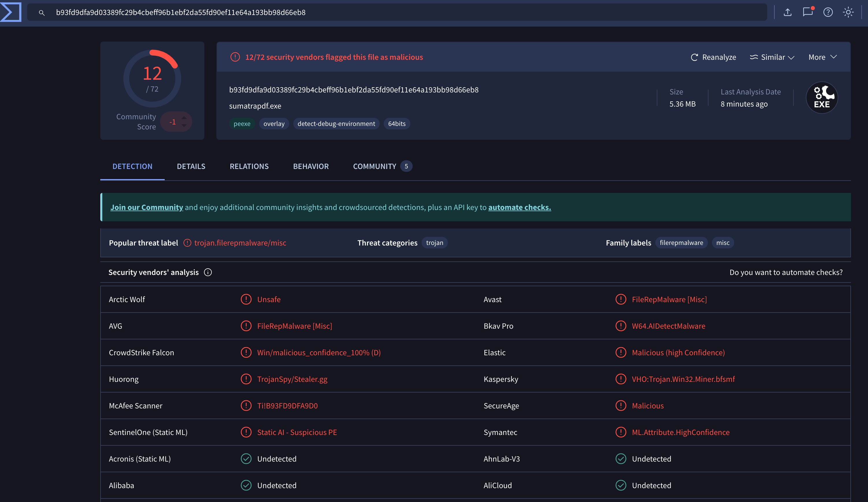Screen dimensions: 868x502
Task: Click the warning icon next to Arctic Wolf verdict
Action: [x=246, y=299]
